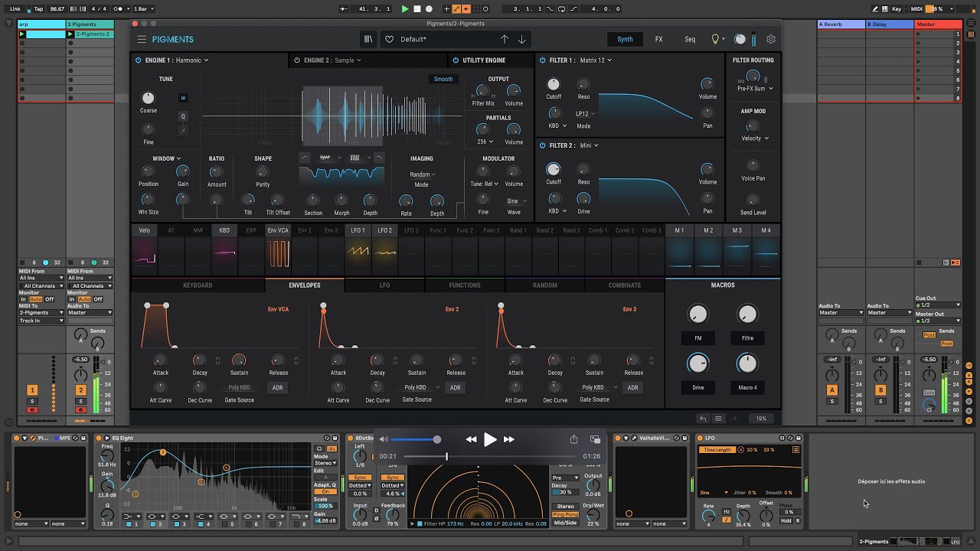The image size is (980, 551).
Task: Click the 86.67 tempo field
Action: coord(57,8)
